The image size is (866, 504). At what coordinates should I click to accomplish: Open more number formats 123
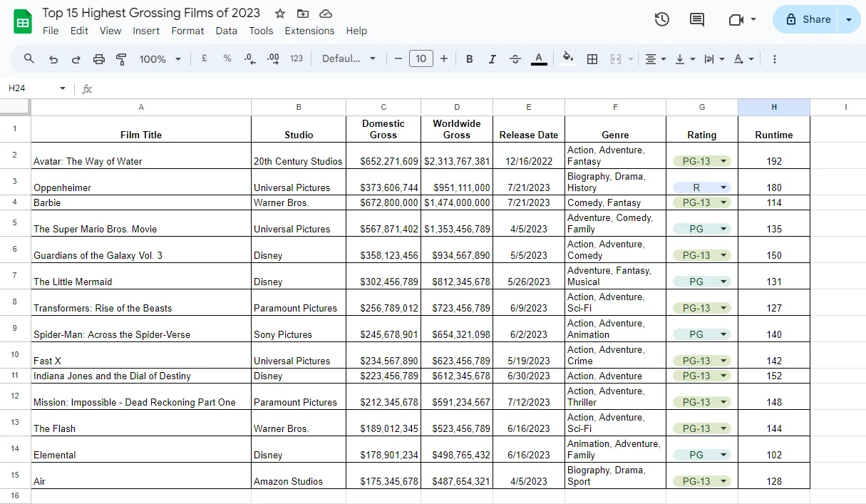tap(297, 58)
